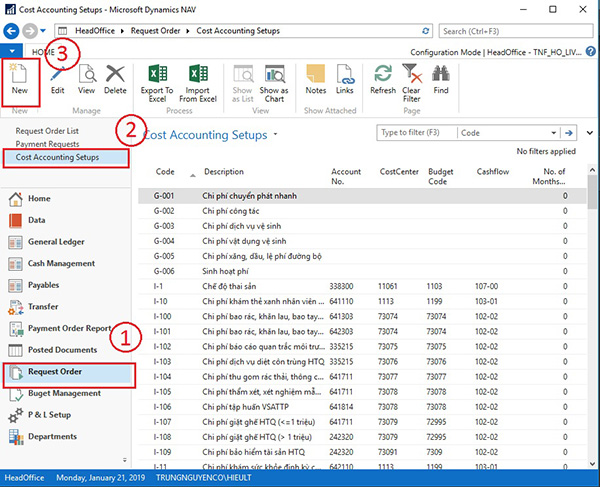Go back with the blue back arrow
The image size is (600, 487).
(x=11, y=31)
